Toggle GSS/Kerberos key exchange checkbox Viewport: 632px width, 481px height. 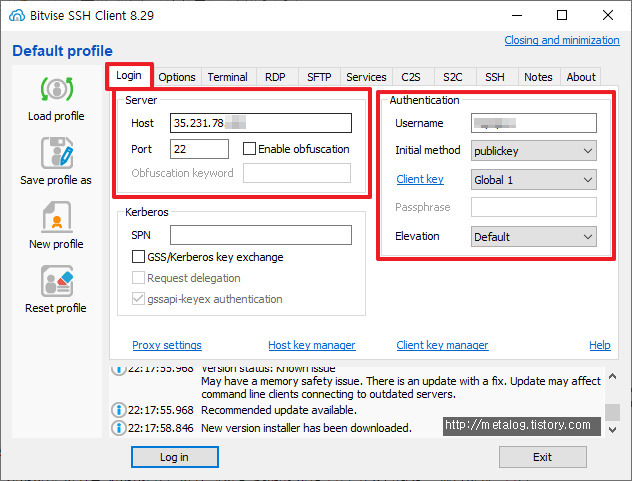point(138,257)
